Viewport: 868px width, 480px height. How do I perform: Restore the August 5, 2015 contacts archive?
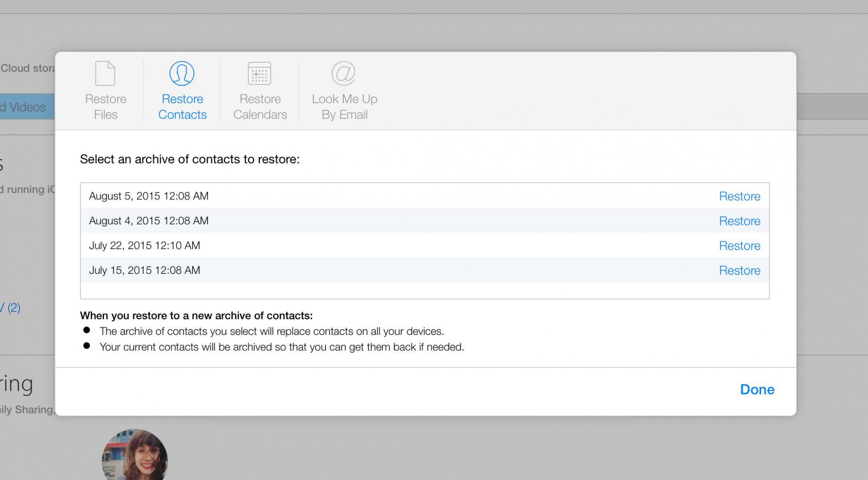pyautogui.click(x=740, y=196)
